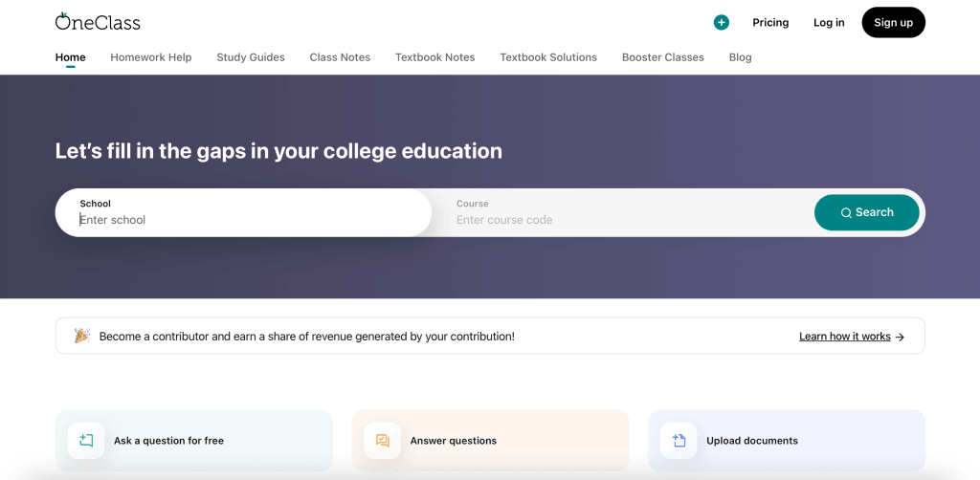The width and height of the screenshot is (980, 480).
Task: Click the green plus icon in header
Action: pos(722,23)
